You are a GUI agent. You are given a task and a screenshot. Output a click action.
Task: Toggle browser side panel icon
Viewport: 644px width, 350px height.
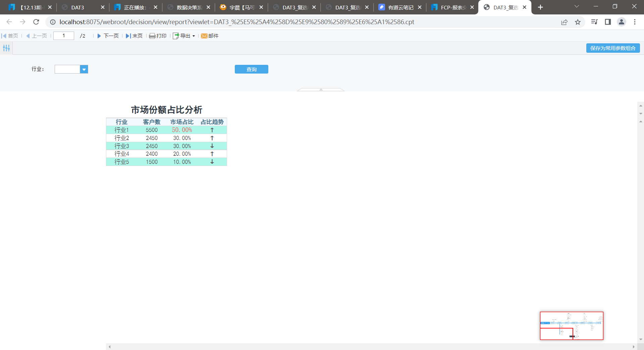[x=608, y=22]
